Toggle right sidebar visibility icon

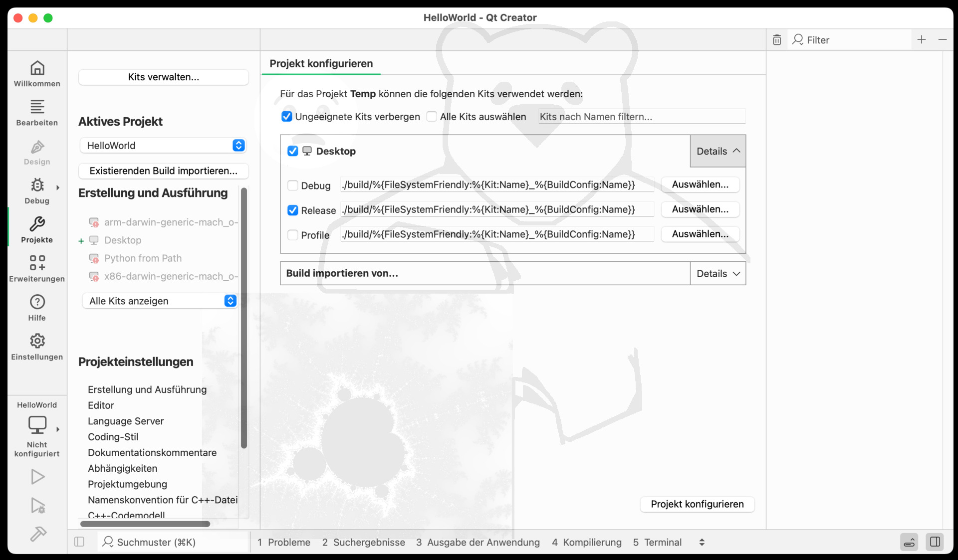coord(935,542)
